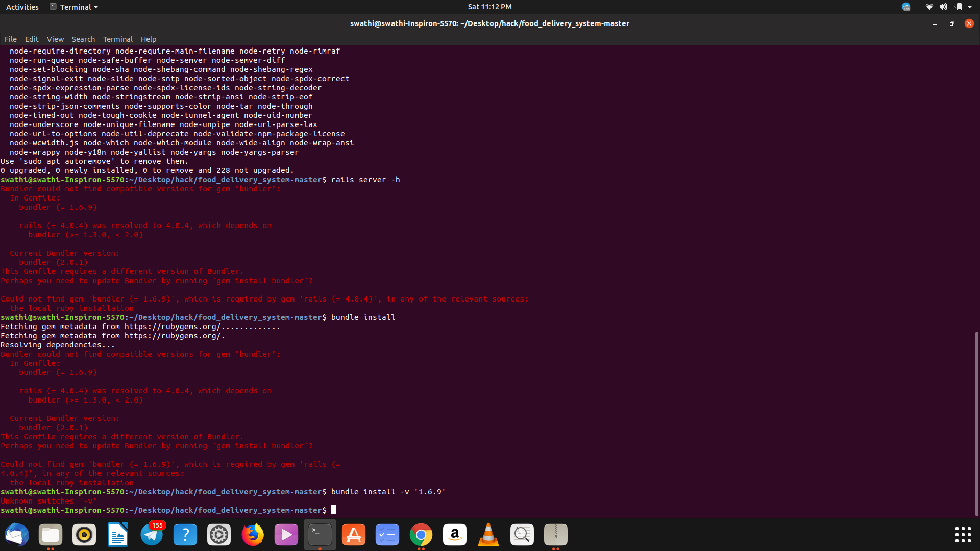Restore down the terminal window

point(951,24)
